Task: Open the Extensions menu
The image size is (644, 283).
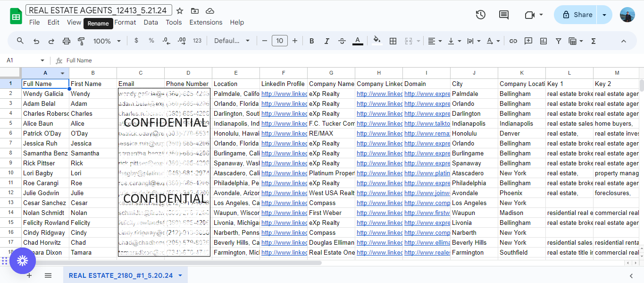Action: (x=206, y=22)
